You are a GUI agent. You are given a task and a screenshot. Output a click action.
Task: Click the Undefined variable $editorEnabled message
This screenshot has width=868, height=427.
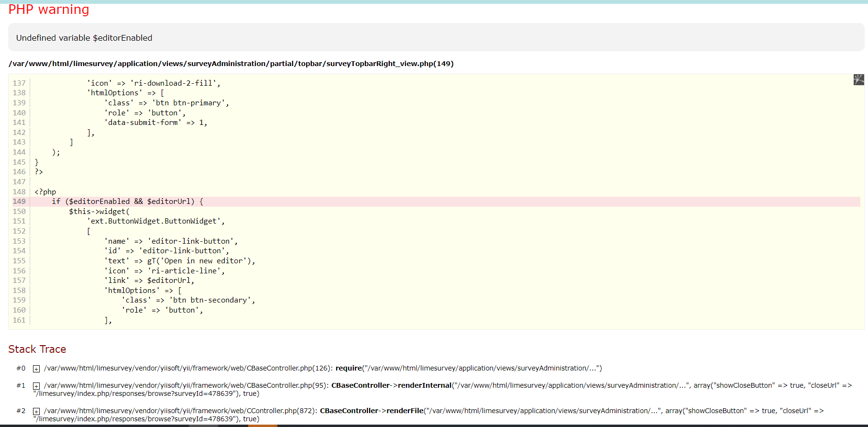pyautogui.click(x=84, y=38)
